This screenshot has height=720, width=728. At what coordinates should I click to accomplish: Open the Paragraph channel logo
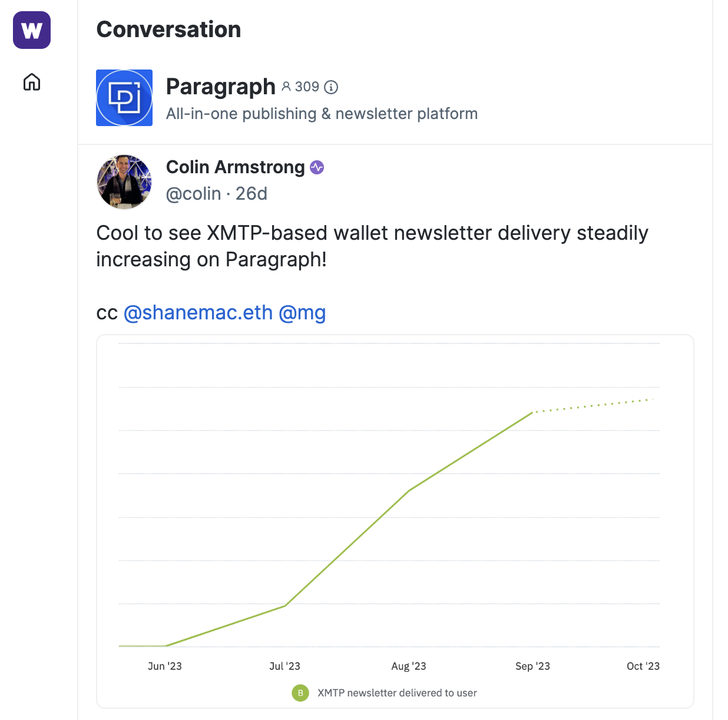124,98
